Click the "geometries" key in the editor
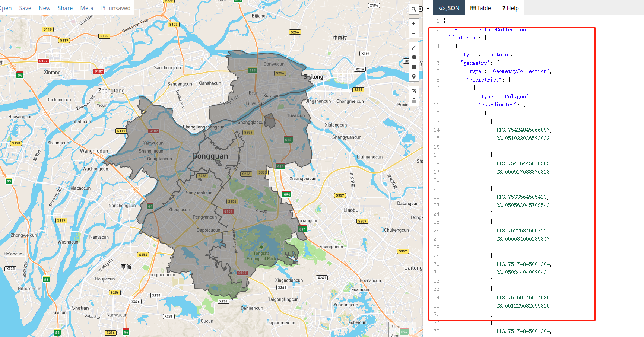 pos(484,80)
